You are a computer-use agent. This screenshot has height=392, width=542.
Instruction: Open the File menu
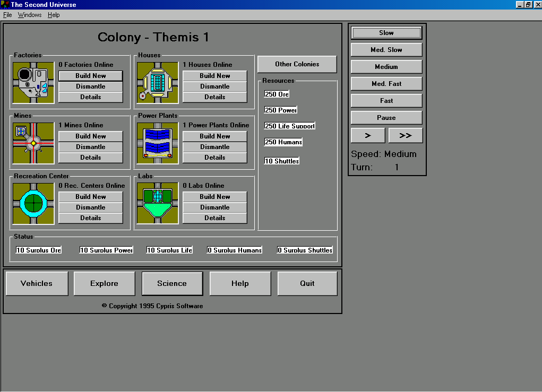coord(7,15)
